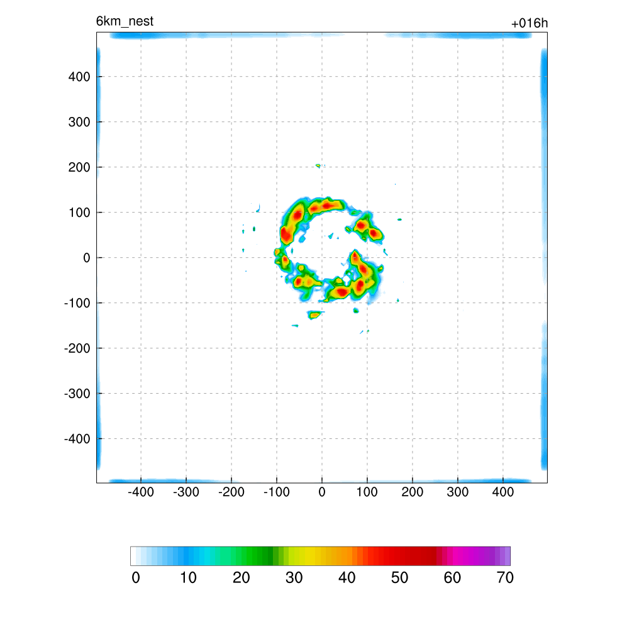The width and height of the screenshot is (644, 644).
Task: Click the x-axis tick label "0"
Action: (x=322, y=492)
